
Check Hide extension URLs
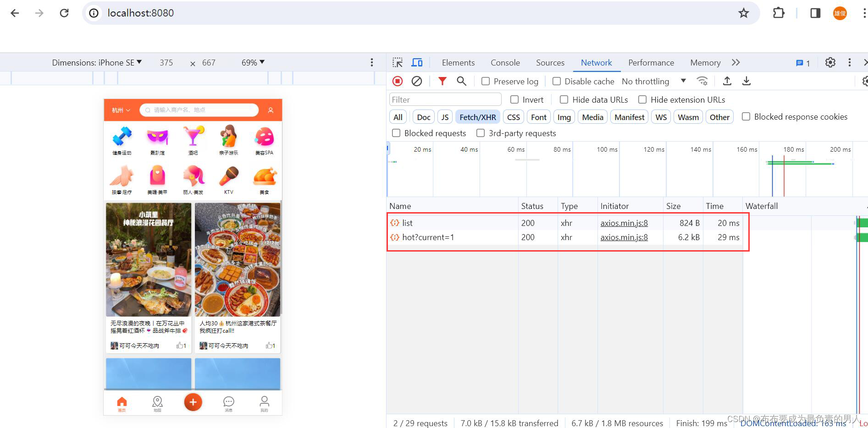click(x=642, y=99)
